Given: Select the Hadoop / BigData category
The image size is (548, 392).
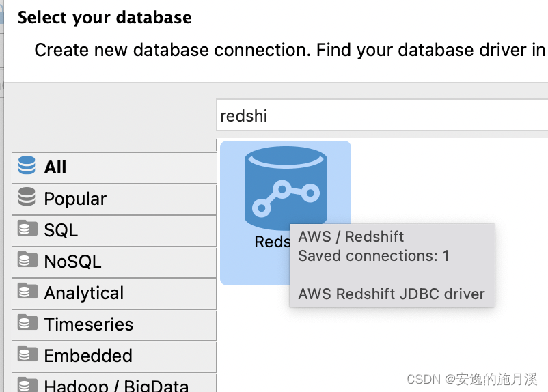Looking at the screenshot, I should 116,385.
